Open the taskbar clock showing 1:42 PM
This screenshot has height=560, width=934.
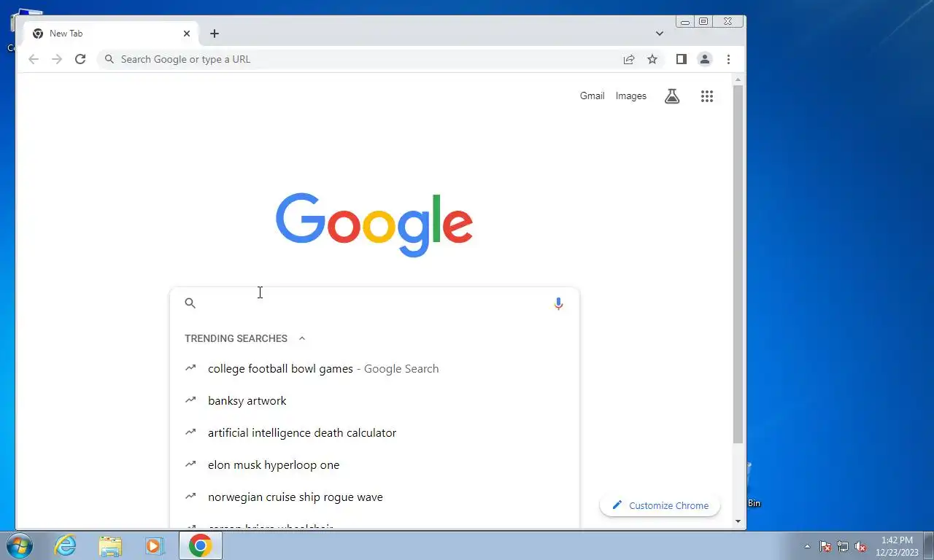897,546
